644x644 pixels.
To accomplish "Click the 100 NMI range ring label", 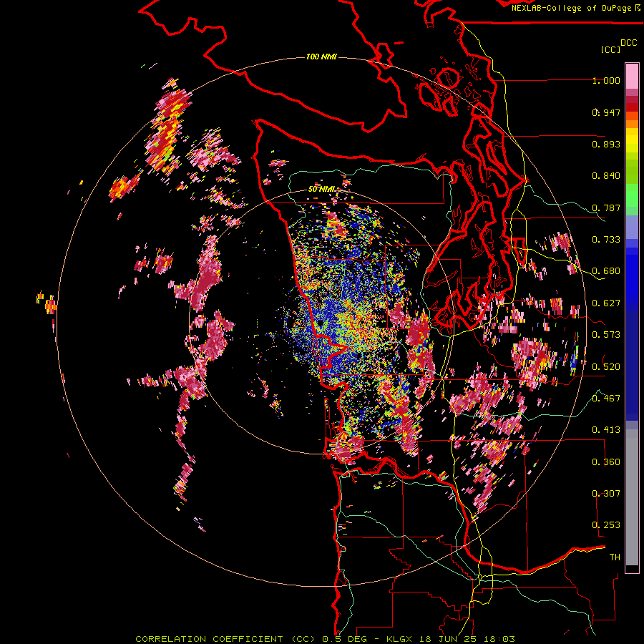I will [x=321, y=57].
